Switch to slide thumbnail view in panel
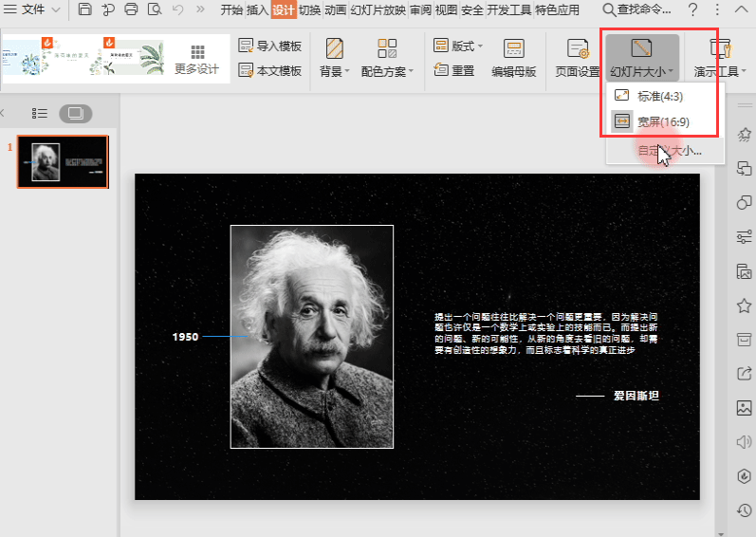Screen dimensions: 756x537 pos(76,113)
